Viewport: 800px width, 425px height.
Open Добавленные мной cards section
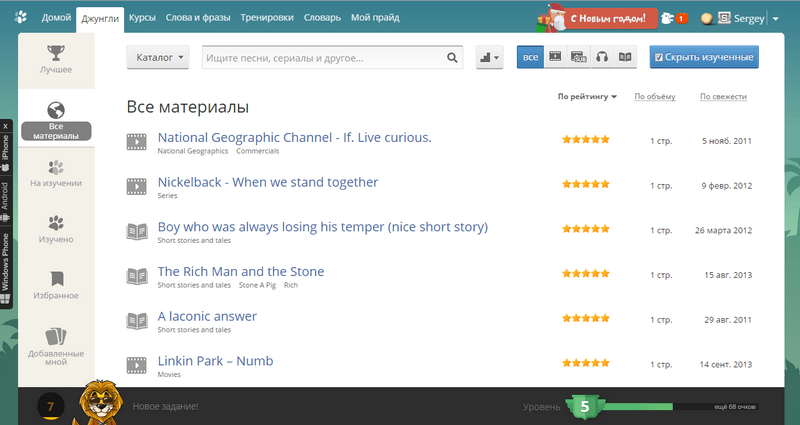pos(56,346)
